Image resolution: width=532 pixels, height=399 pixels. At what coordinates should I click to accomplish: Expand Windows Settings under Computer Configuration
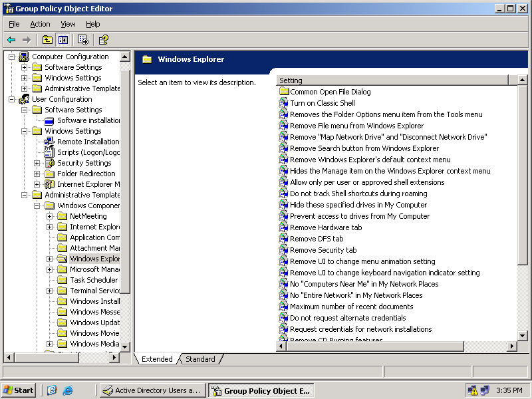(x=24, y=78)
